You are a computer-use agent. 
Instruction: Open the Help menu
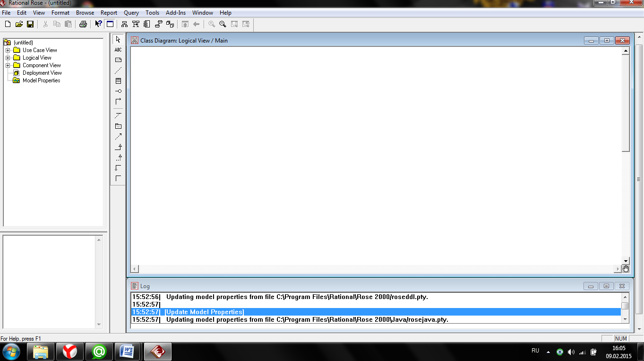[x=225, y=13]
